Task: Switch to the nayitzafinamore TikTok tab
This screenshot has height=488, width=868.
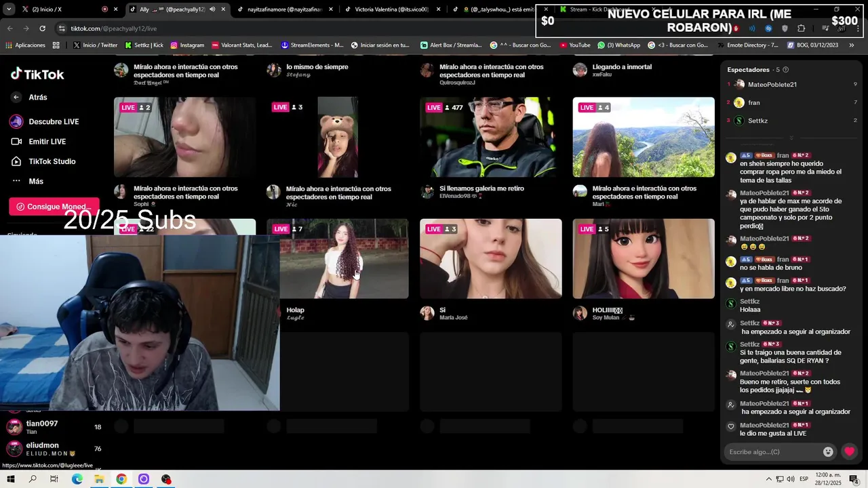Action: coord(285,9)
